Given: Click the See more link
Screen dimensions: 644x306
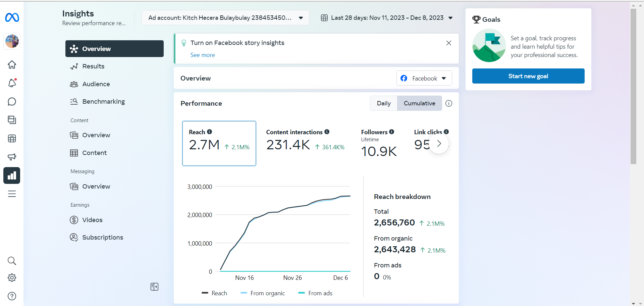Looking at the screenshot, I should (203, 55).
